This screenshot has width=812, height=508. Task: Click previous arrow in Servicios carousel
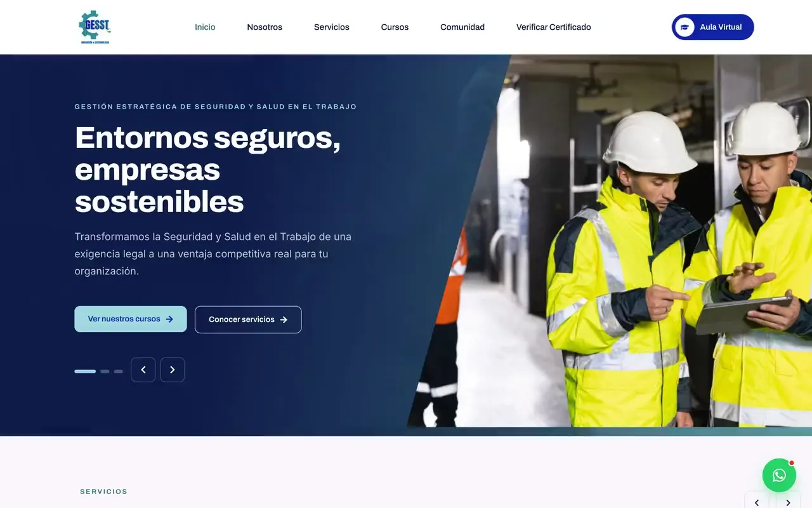point(757,502)
